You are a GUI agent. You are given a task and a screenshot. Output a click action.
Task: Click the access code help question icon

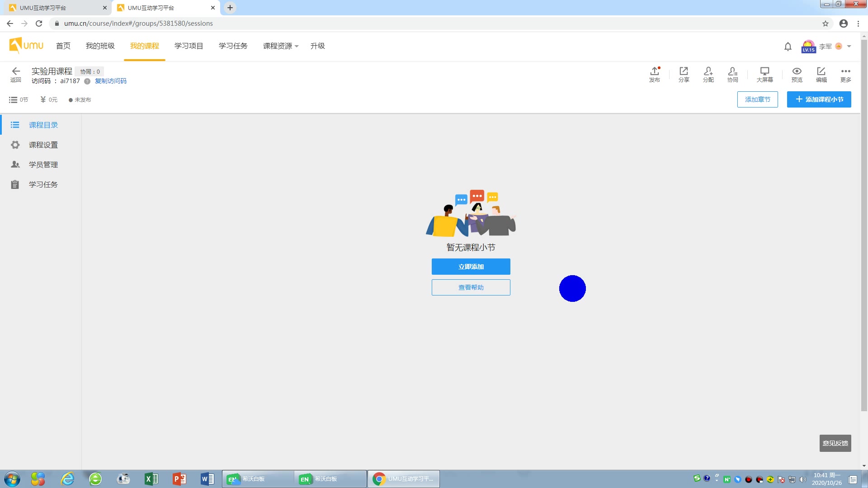(87, 81)
